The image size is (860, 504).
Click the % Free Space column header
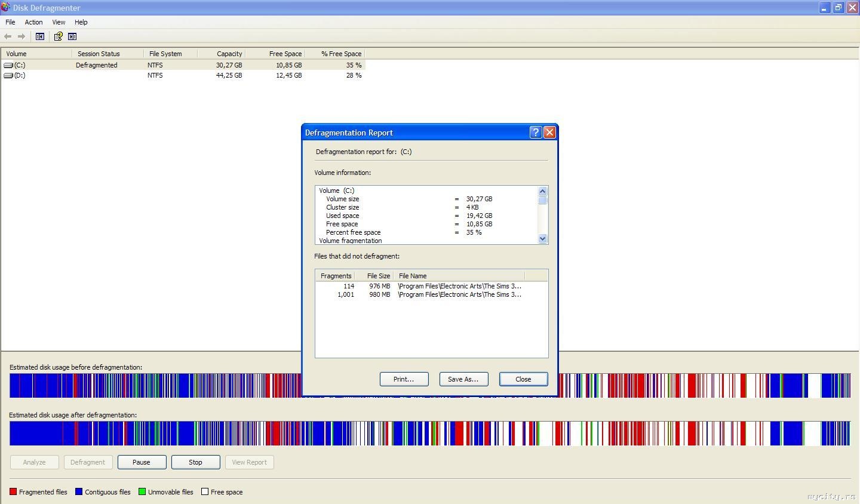pos(335,54)
